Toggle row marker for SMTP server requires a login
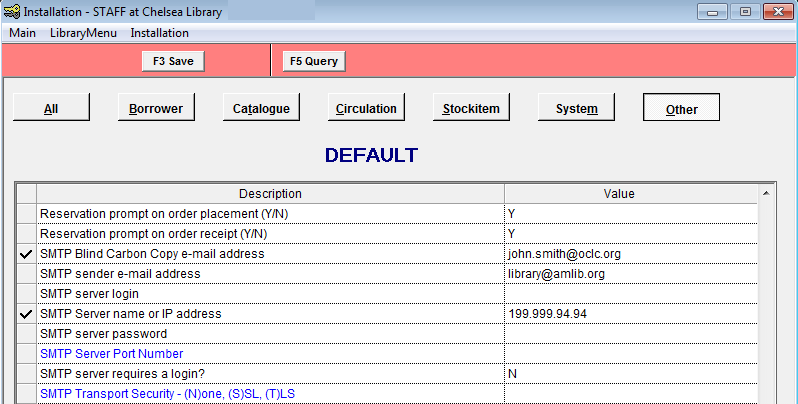The height and width of the screenshot is (404, 798). pyautogui.click(x=26, y=374)
